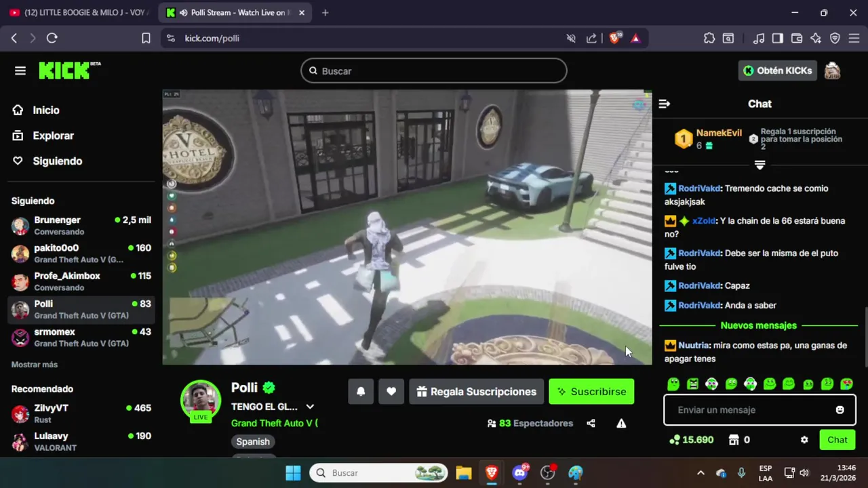Open the shop icon showing 0
This screenshot has height=488, width=868.
tap(738, 440)
